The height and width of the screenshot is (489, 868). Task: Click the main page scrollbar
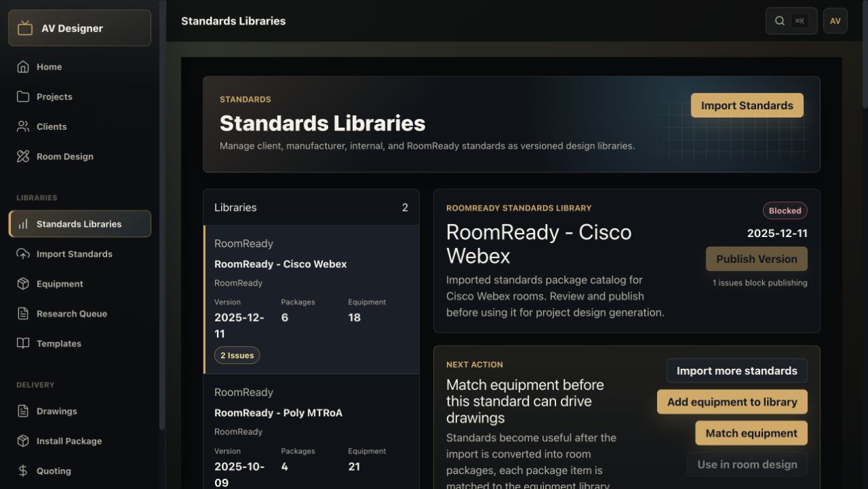865,55
